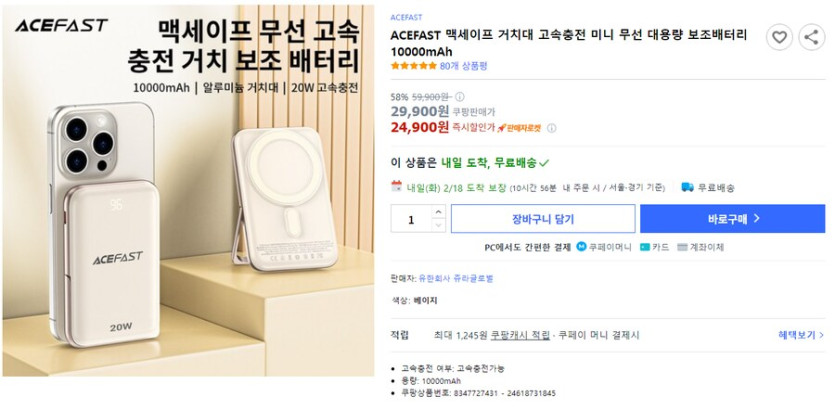Image resolution: width=835 pixels, height=410 pixels.
Task: Decrease quantity with the down arrow
Action: 440,224
